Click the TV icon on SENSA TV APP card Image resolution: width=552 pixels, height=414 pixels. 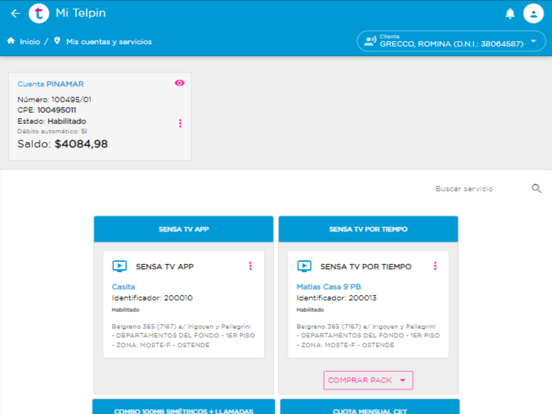120,266
